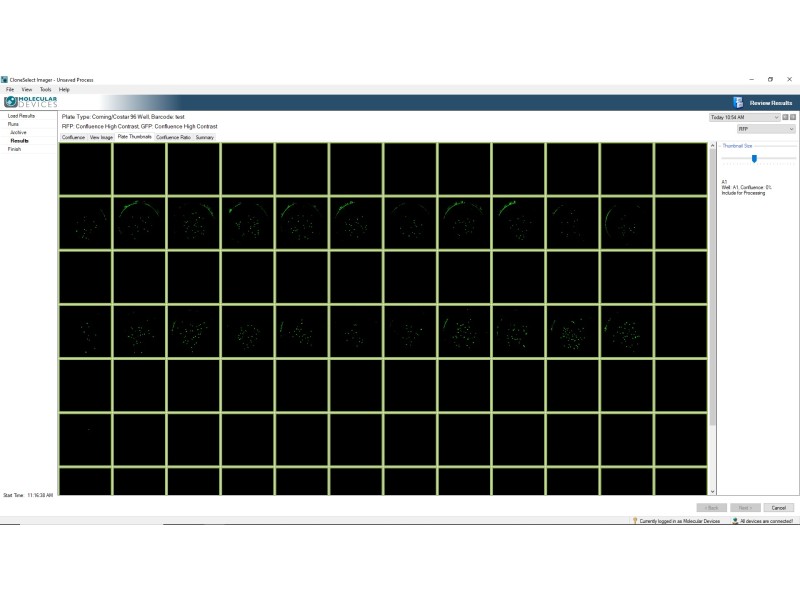Click 'Currently logged in as Molecular Devices' status
The width and height of the screenshot is (800, 600).
680,521
